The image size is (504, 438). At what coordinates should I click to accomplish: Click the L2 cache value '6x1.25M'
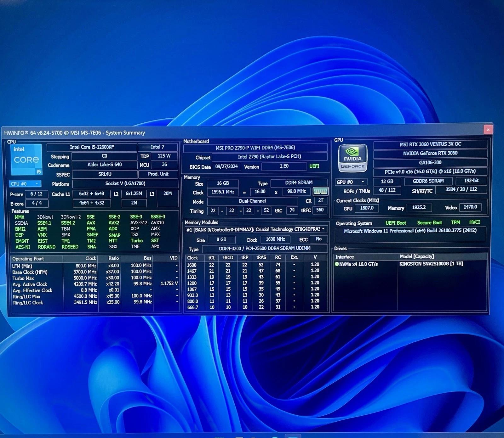click(134, 194)
